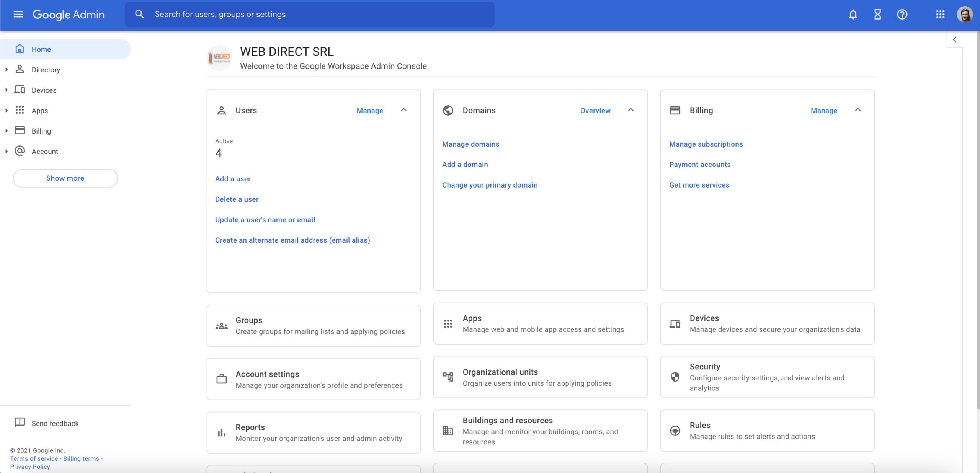Click the Show more button

pos(65,178)
